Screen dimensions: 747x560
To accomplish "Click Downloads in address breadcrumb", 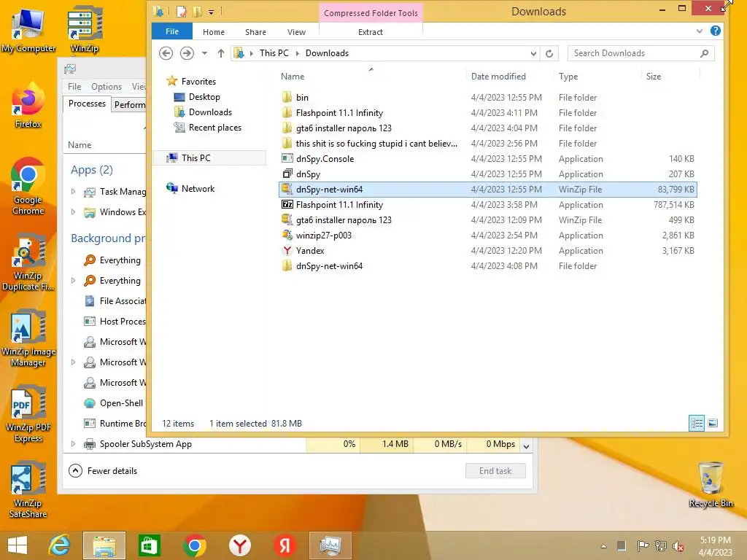I will (327, 53).
